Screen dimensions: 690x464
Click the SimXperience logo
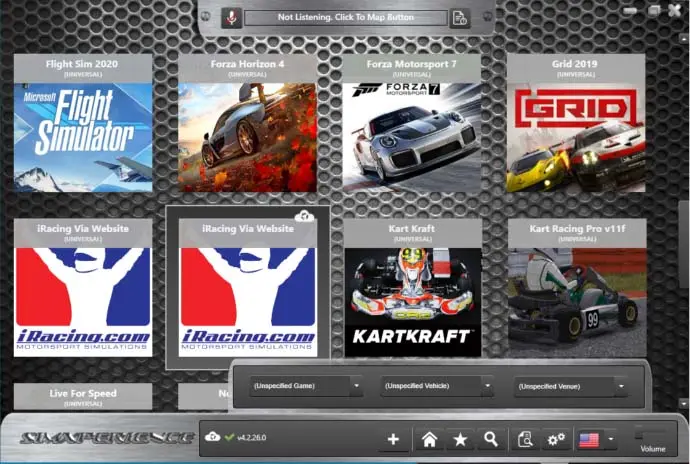pos(107,438)
